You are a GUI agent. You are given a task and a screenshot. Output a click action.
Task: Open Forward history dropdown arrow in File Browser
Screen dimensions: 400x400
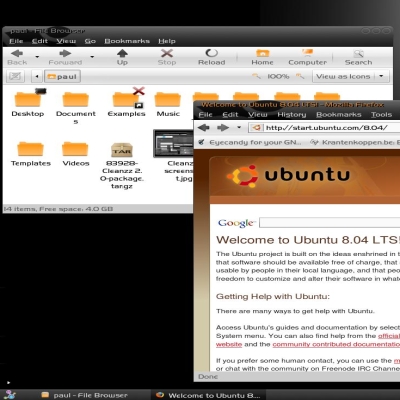[92, 57]
